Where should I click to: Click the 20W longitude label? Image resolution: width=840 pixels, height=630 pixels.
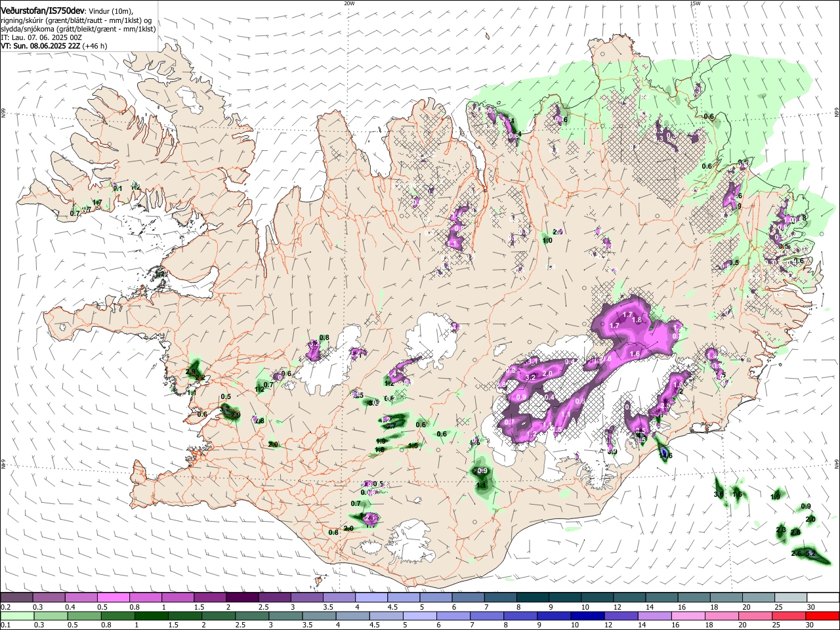349,3
